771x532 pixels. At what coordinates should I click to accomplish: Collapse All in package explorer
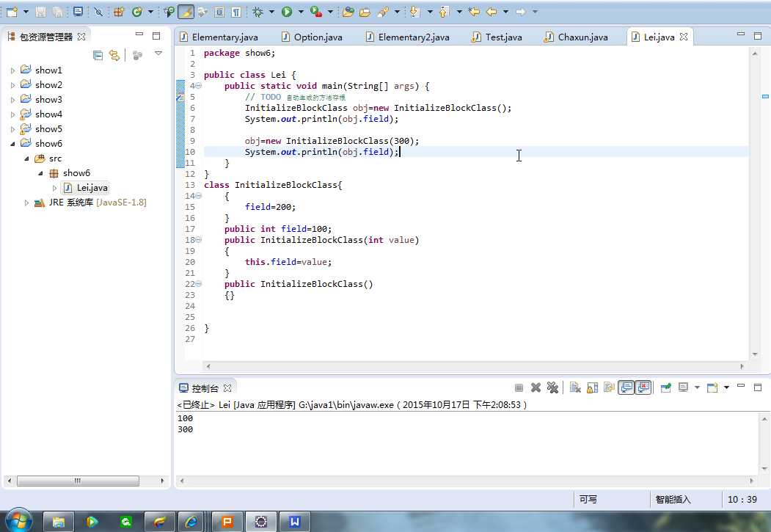click(98, 55)
